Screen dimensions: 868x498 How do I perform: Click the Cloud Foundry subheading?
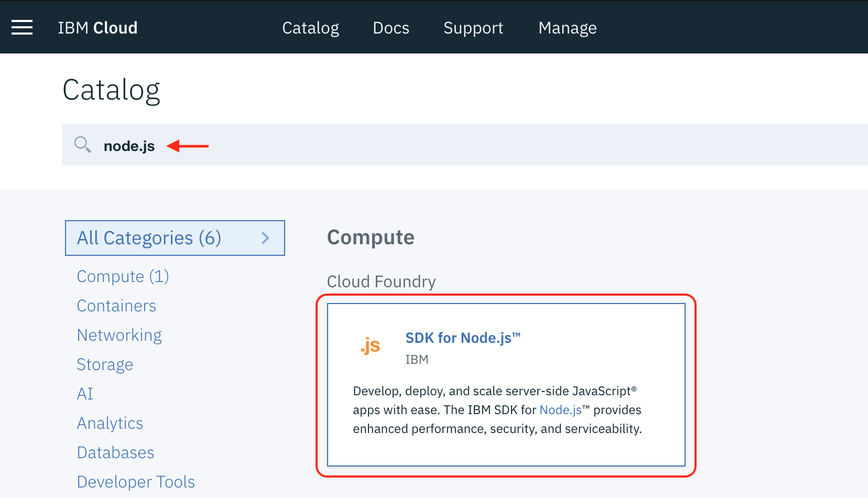381,282
